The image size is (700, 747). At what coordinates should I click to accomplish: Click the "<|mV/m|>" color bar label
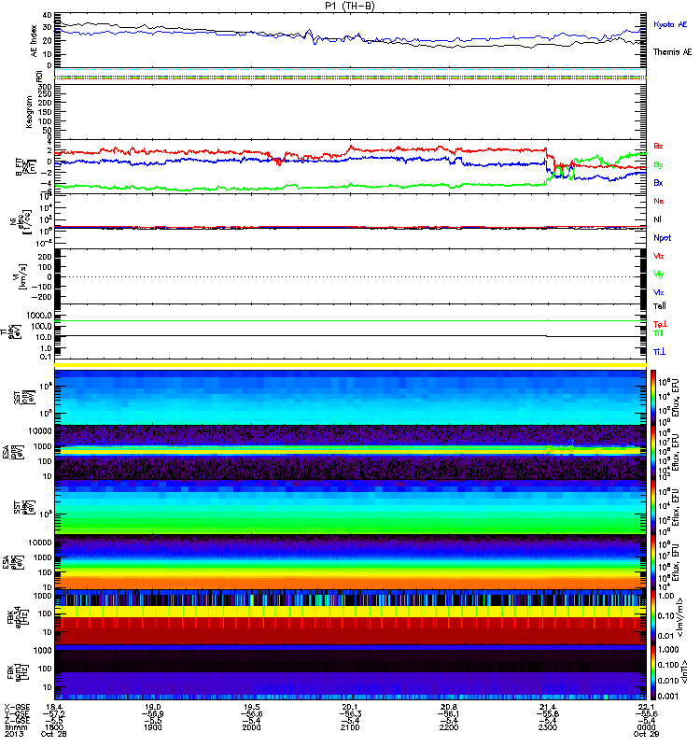(x=681, y=617)
